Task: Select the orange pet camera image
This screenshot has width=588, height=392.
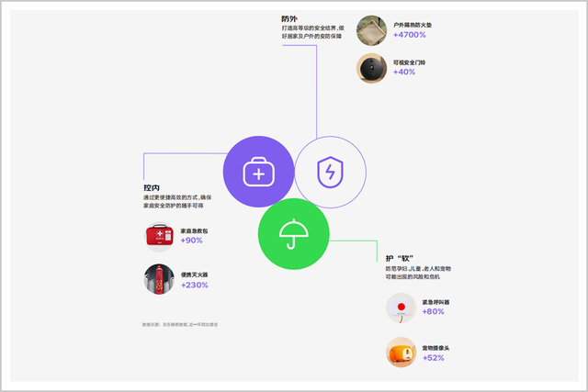Action: 401,353
